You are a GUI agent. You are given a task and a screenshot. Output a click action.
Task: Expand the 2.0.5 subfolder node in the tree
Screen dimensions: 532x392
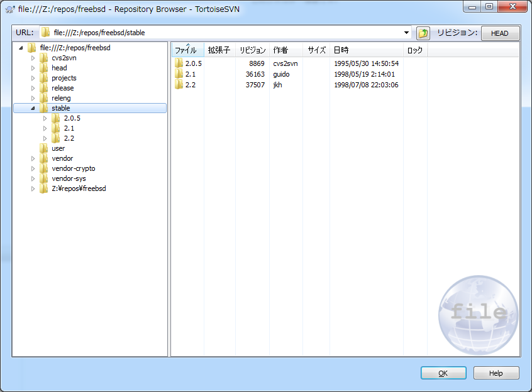(45, 118)
